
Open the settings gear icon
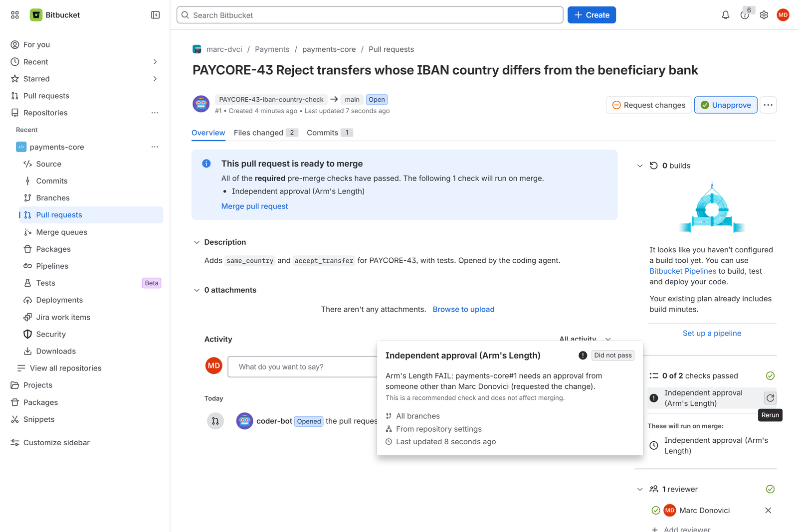tap(764, 15)
